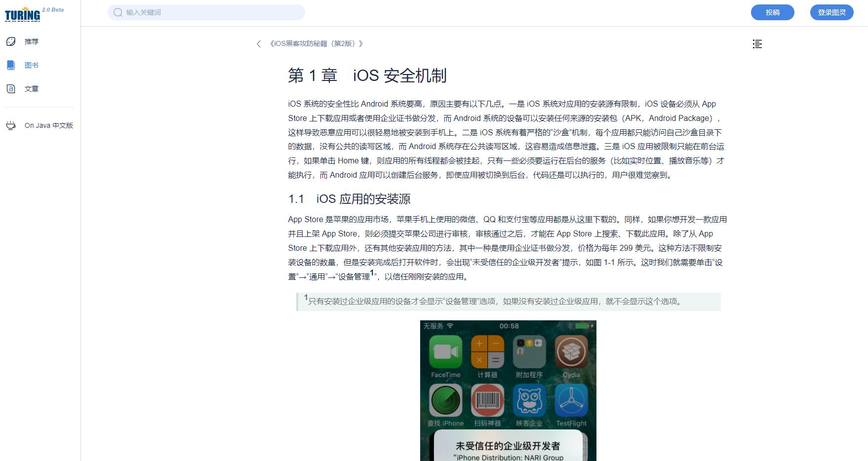Click 计算器 icon in the figure
Viewport: 868px width, 461px height.
point(487,351)
